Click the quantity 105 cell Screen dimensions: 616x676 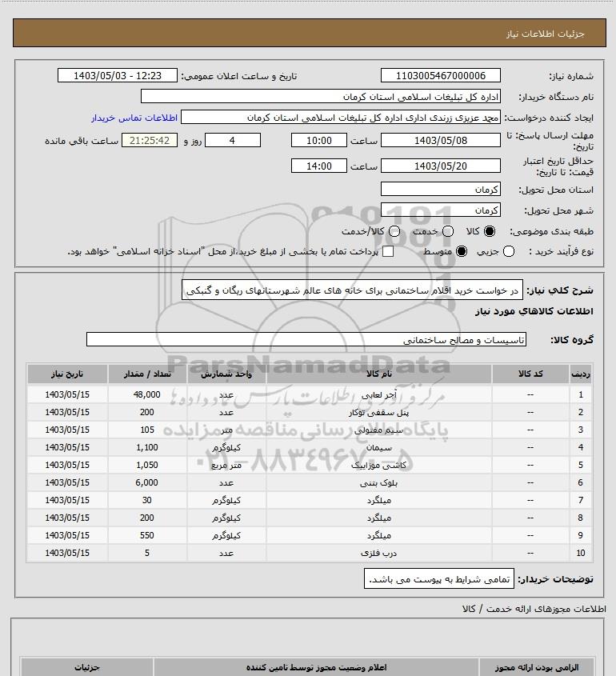[147, 430]
